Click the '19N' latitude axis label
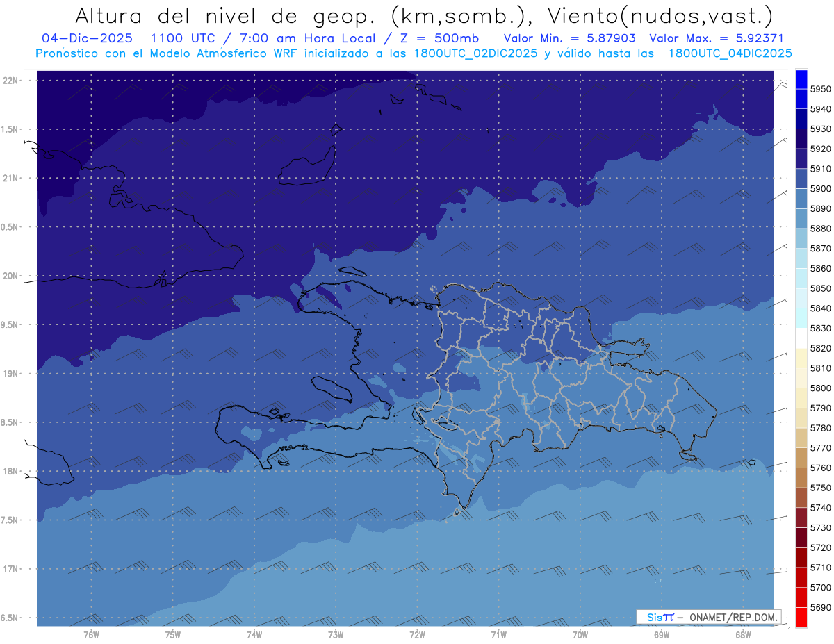The width and height of the screenshot is (834, 644). point(10,374)
